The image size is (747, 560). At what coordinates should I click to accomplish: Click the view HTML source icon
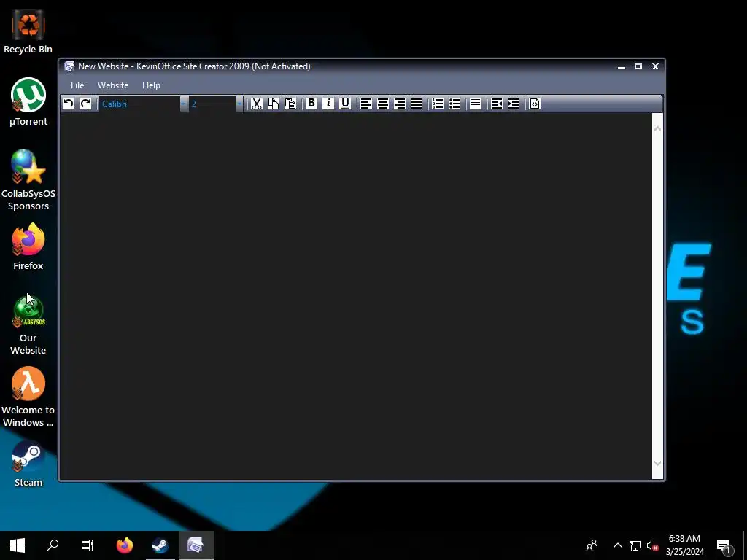tap(535, 104)
